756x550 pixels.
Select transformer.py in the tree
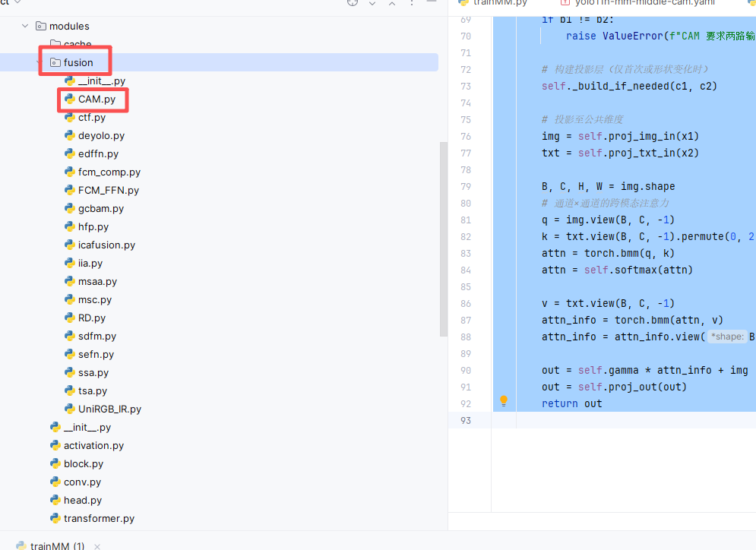(99, 519)
